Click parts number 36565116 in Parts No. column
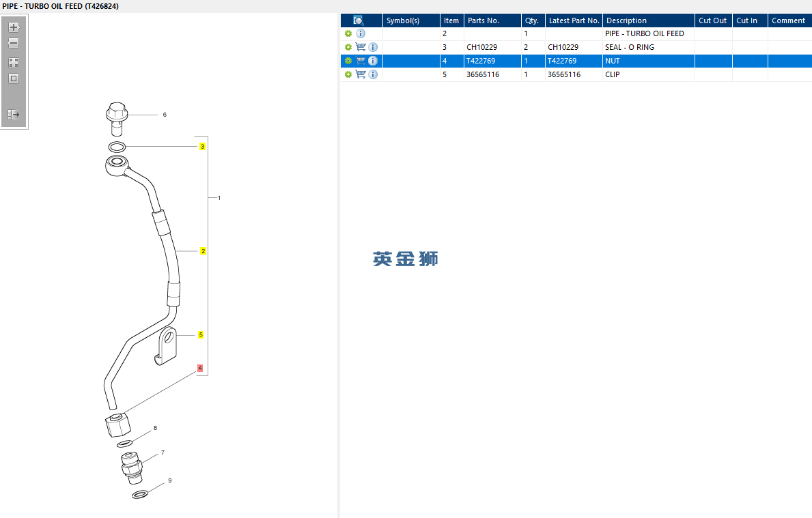The width and height of the screenshot is (812, 518). point(483,74)
